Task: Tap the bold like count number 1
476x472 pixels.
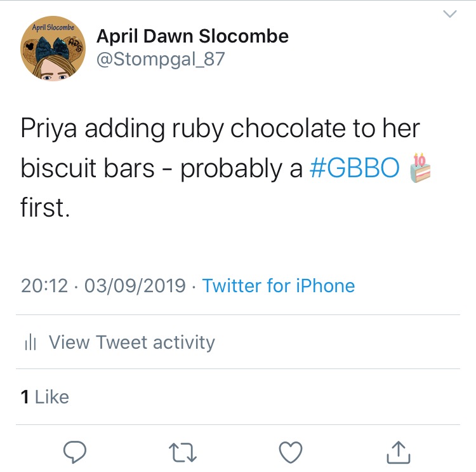Action: pyautogui.click(x=25, y=397)
